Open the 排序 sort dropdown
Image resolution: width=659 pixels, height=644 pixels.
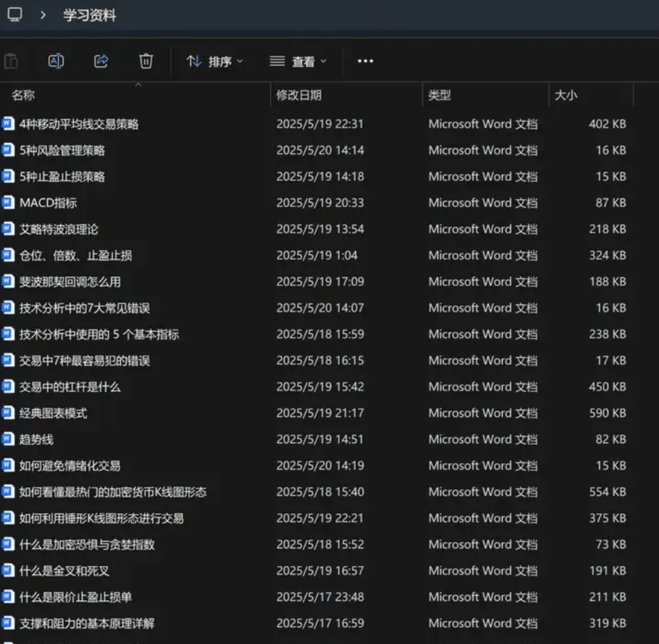[215, 61]
